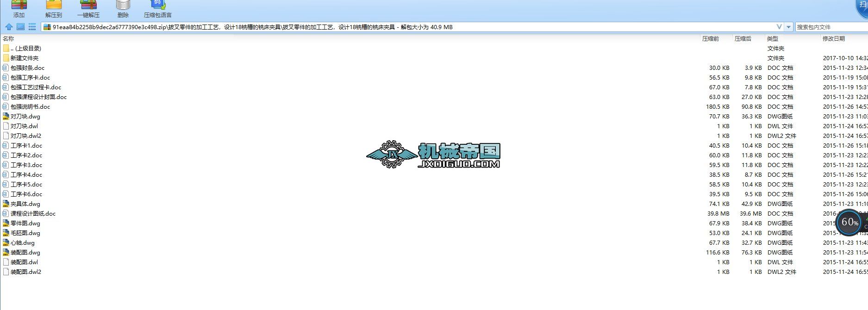The height and width of the screenshot is (310, 868).
Task: Sort the list by the 名称 column header
Action: pyautogui.click(x=8, y=38)
